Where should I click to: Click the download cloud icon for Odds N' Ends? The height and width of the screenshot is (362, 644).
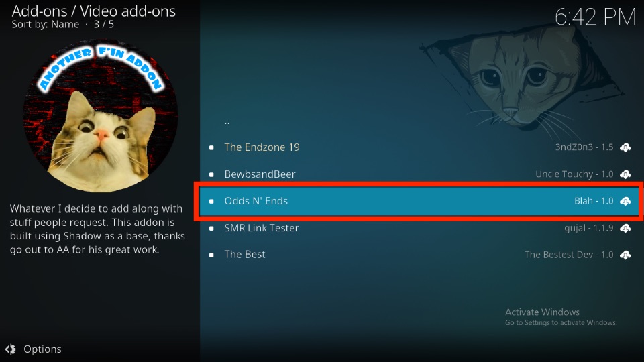click(x=625, y=201)
